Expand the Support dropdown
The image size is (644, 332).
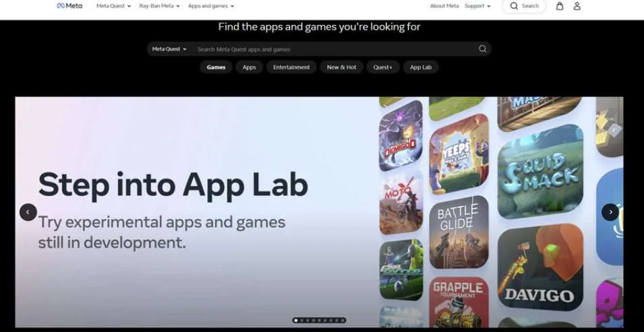tap(477, 6)
